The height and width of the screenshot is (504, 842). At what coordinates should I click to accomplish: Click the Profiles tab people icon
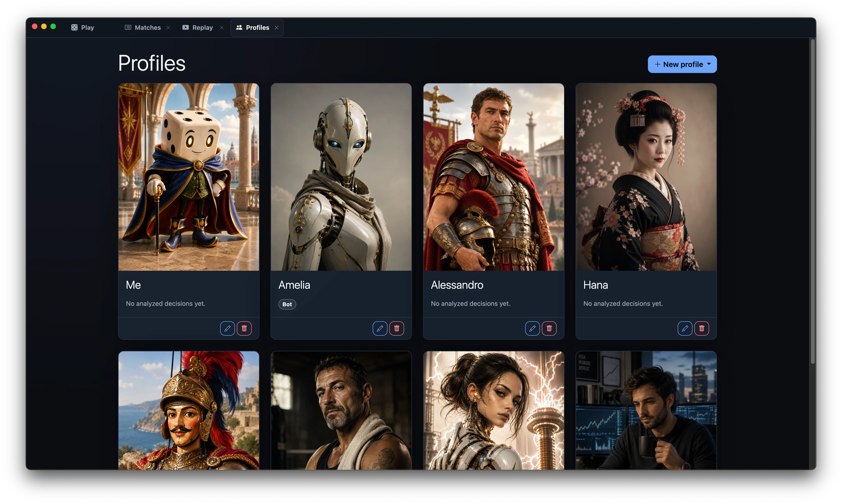click(239, 27)
